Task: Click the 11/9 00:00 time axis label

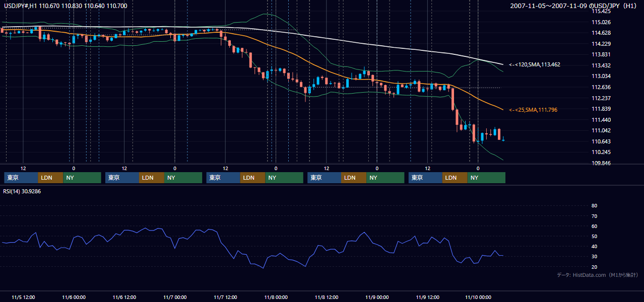Action: pos(377,297)
